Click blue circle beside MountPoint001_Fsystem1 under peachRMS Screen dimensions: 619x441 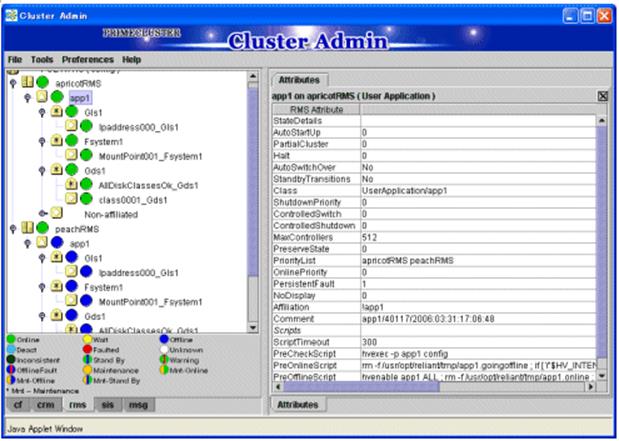click(86, 300)
